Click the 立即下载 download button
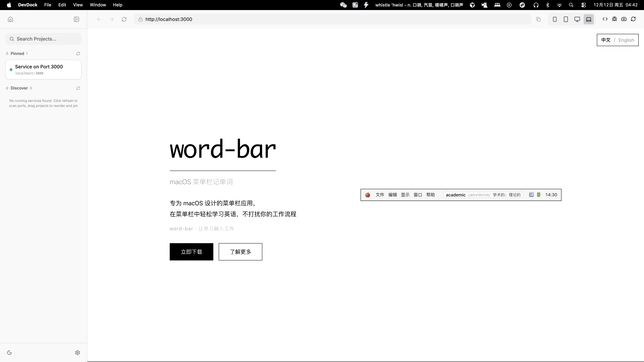The height and width of the screenshot is (362, 644). point(191,252)
